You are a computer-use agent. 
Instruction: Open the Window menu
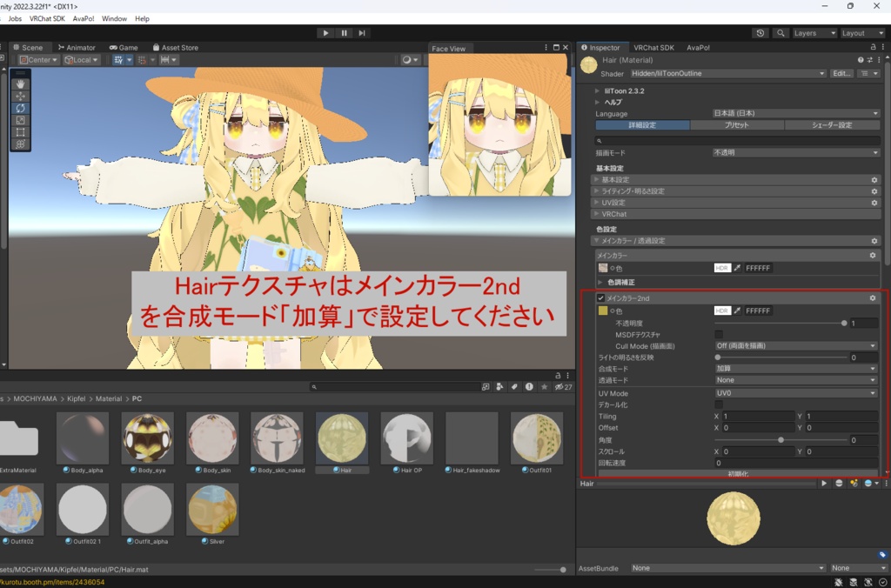(x=114, y=19)
